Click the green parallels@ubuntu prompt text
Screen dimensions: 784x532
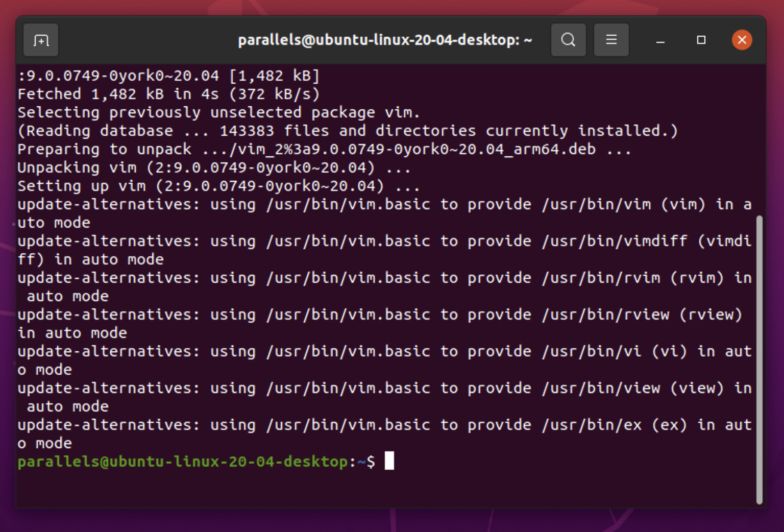click(183, 462)
